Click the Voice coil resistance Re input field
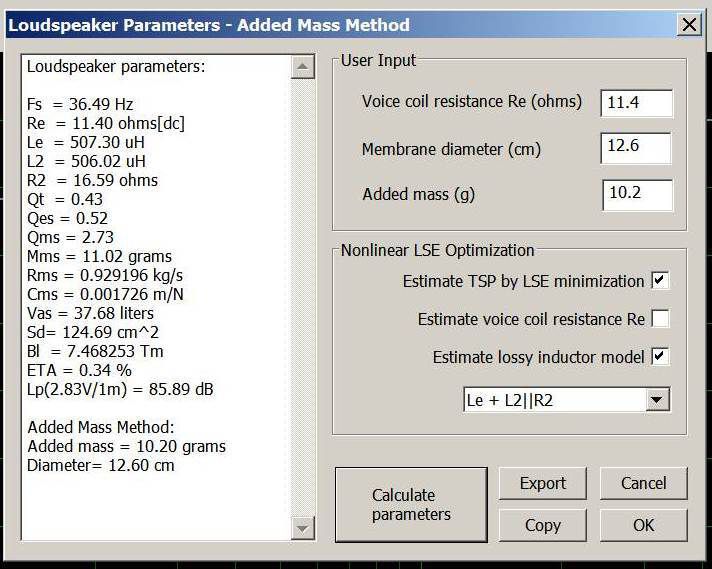The height and width of the screenshot is (569, 712). point(636,103)
